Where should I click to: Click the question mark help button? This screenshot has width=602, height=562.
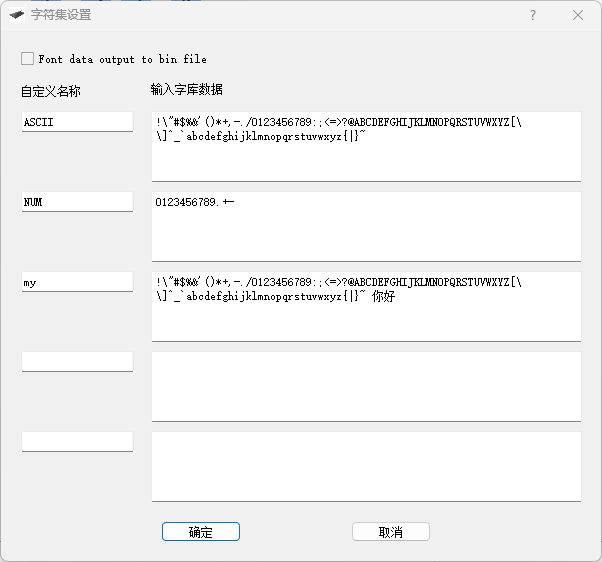click(532, 15)
